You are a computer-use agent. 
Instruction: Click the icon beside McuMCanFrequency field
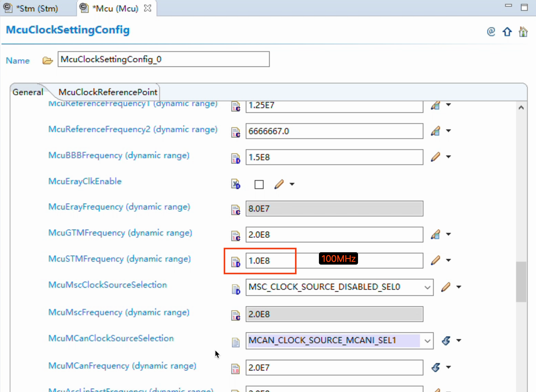(x=436, y=367)
